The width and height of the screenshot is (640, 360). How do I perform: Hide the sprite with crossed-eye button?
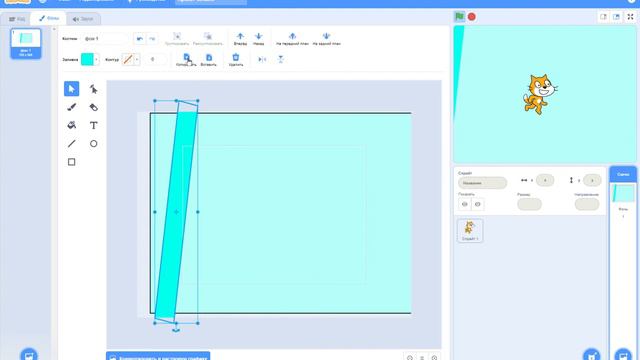click(478, 204)
